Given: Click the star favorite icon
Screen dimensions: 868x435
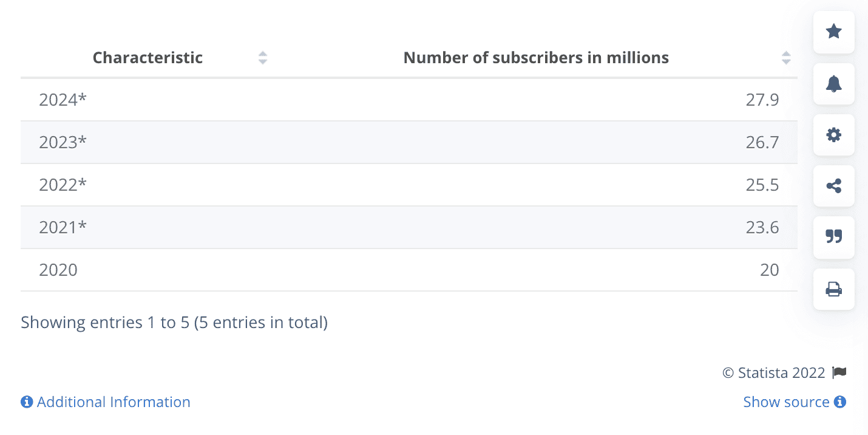Looking at the screenshot, I should coord(834,32).
